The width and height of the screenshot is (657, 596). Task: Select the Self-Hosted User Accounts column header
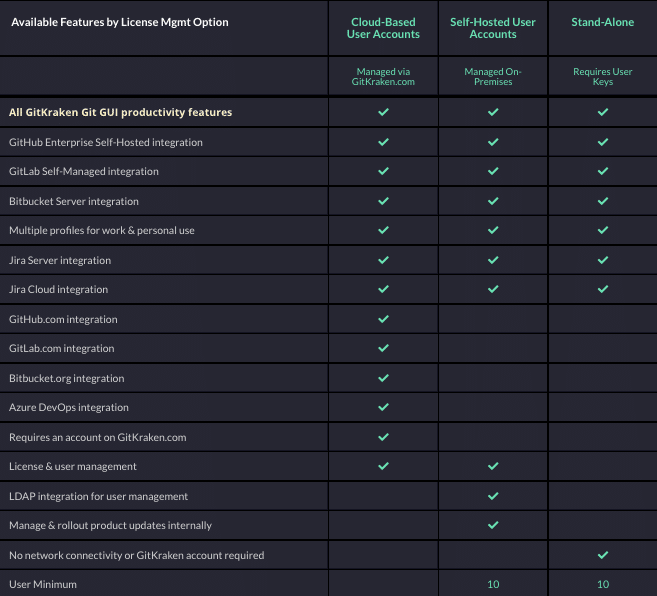click(x=493, y=28)
